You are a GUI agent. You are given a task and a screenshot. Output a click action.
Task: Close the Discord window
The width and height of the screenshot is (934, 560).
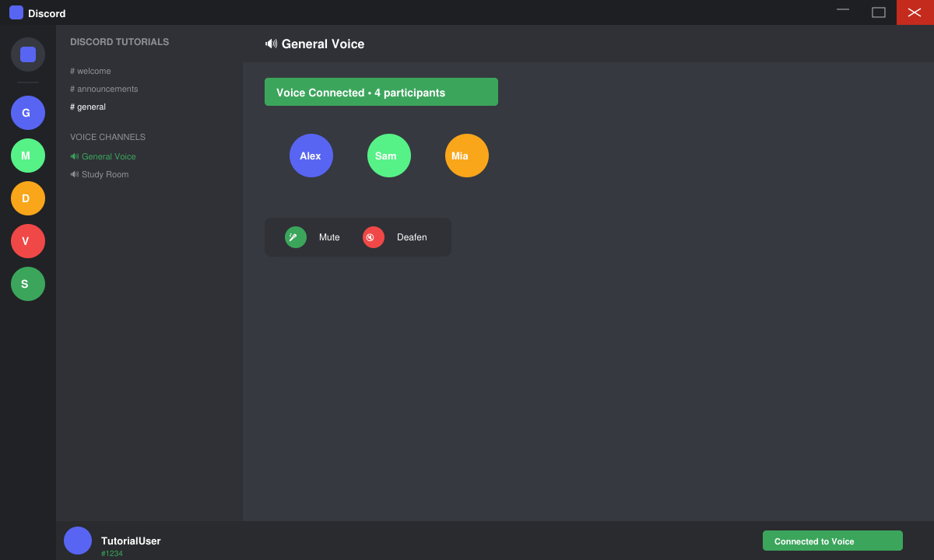coord(915,12)
